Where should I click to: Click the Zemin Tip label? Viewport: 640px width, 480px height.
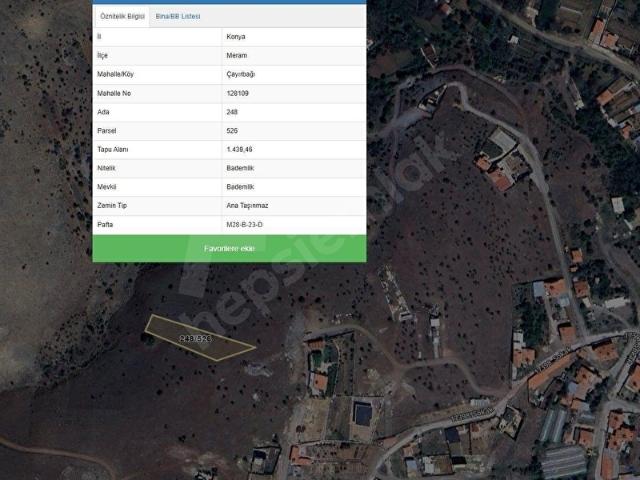pyautogui.click(x=112, y=206)
